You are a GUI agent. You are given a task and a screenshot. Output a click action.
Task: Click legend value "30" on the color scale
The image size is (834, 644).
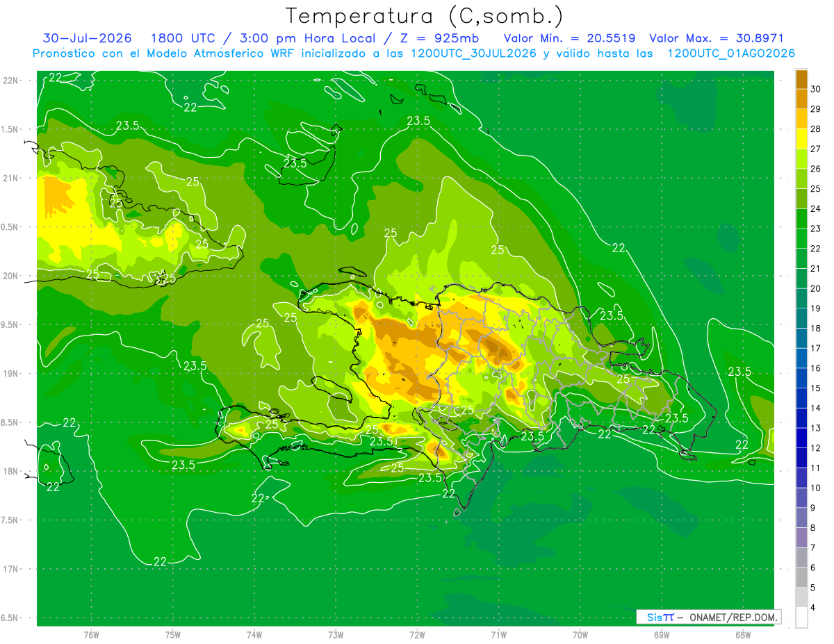[816, 89]
